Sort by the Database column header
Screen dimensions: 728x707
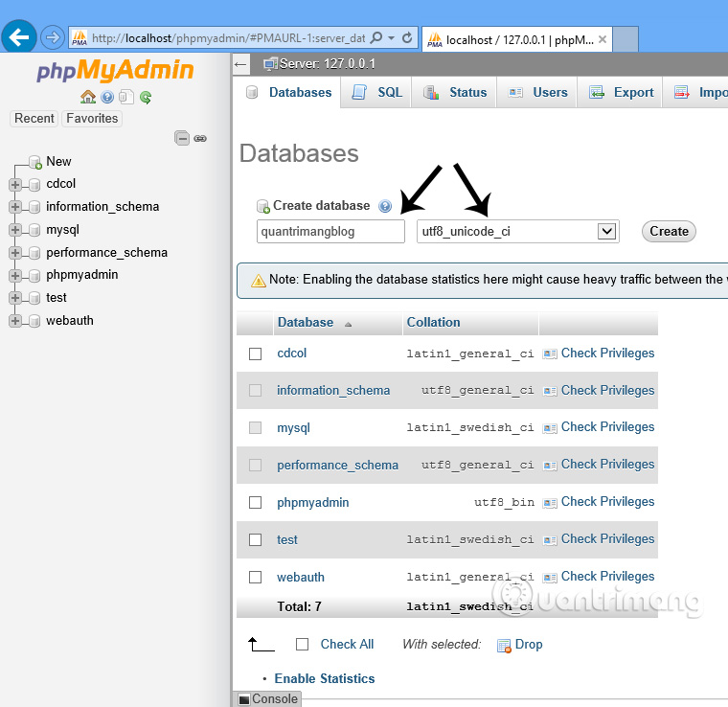coord(305,322)
